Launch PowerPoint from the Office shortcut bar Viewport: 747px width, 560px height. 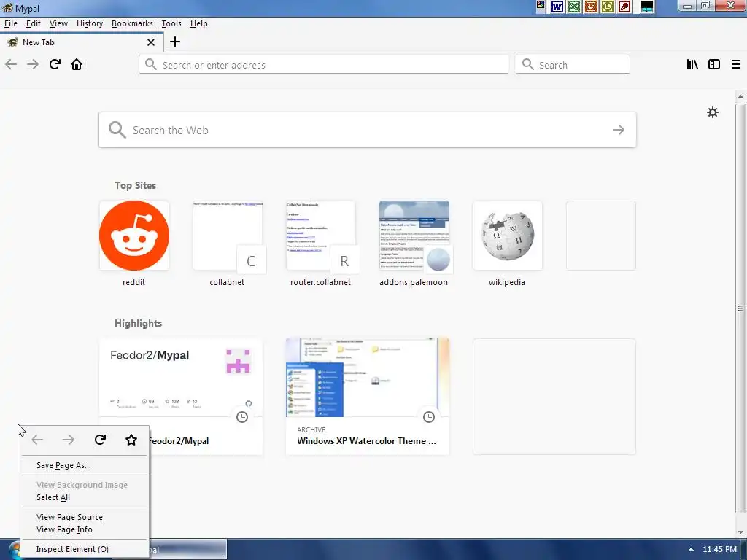(x=591, y=7)
